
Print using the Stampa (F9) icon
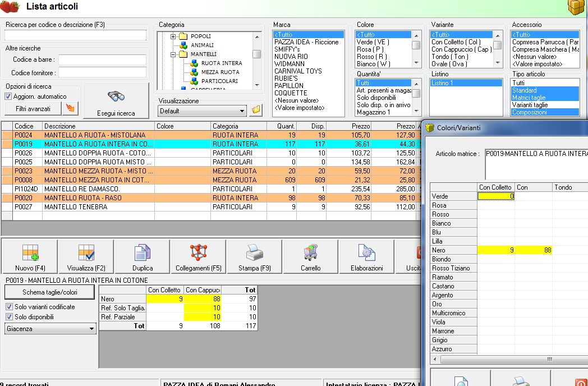(x=254, y=256)
